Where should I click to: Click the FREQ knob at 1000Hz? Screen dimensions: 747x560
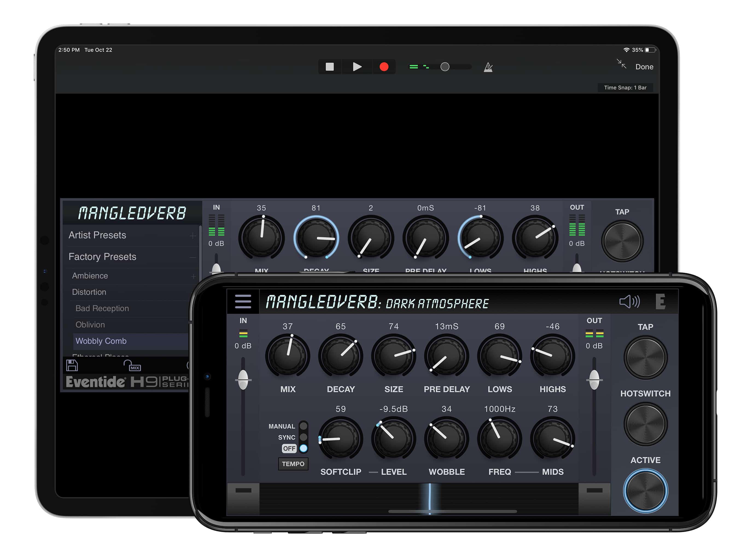[x=500, y=438]
